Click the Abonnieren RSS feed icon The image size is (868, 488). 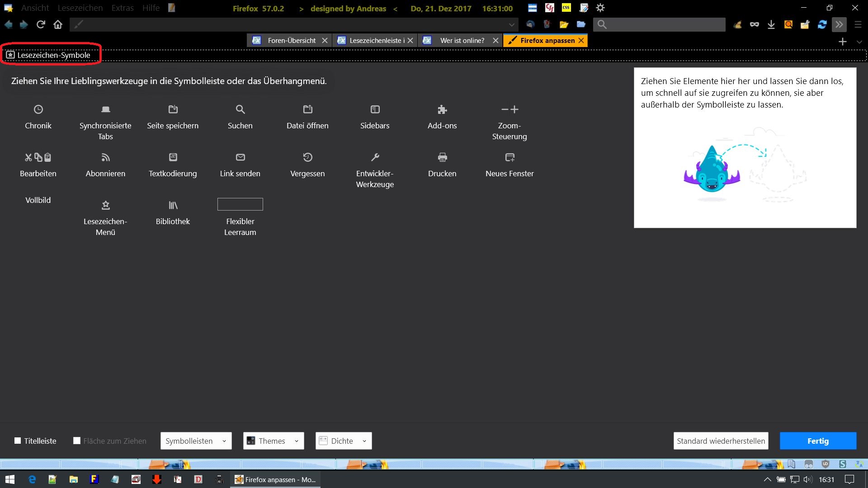[105, 157]
